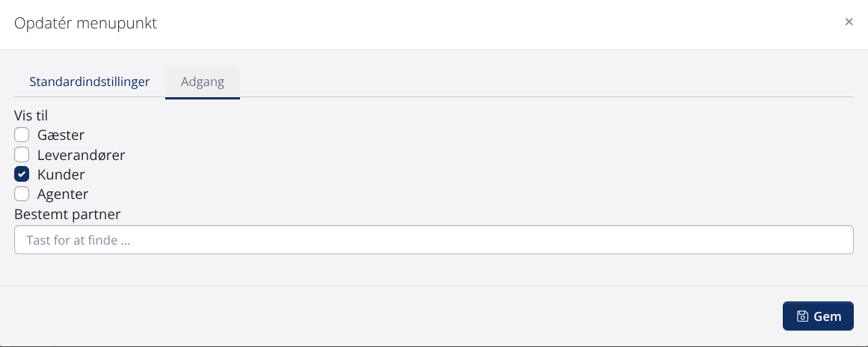Screen dimensions: 868x347
Task: Click the Agenter label text
Action: [63, 194]
